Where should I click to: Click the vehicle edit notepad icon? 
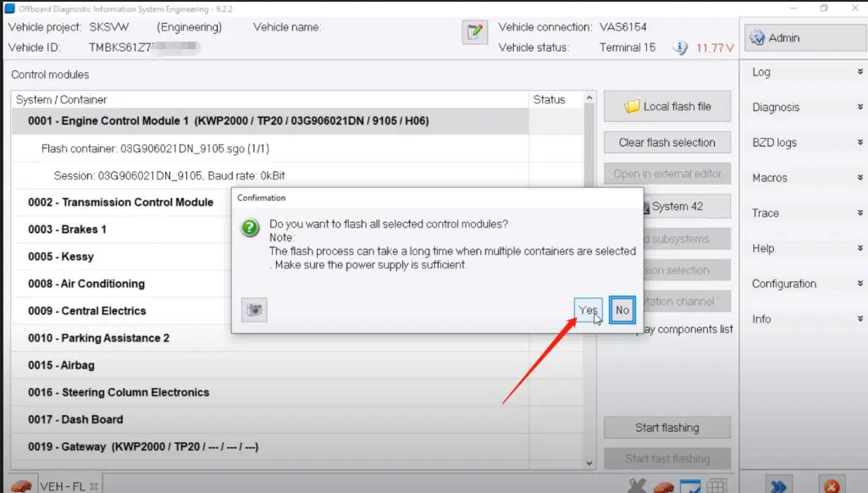coord(474,32)
